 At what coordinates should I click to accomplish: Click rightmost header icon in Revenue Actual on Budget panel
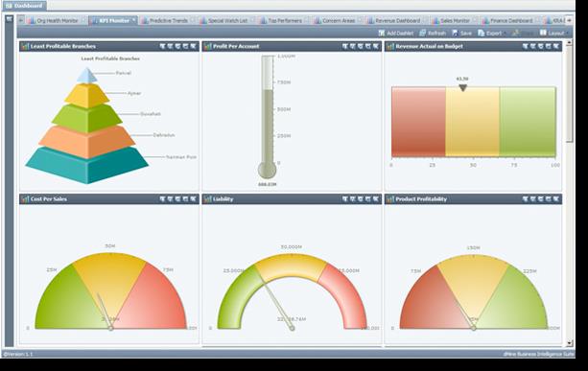(x=555, y=46)
